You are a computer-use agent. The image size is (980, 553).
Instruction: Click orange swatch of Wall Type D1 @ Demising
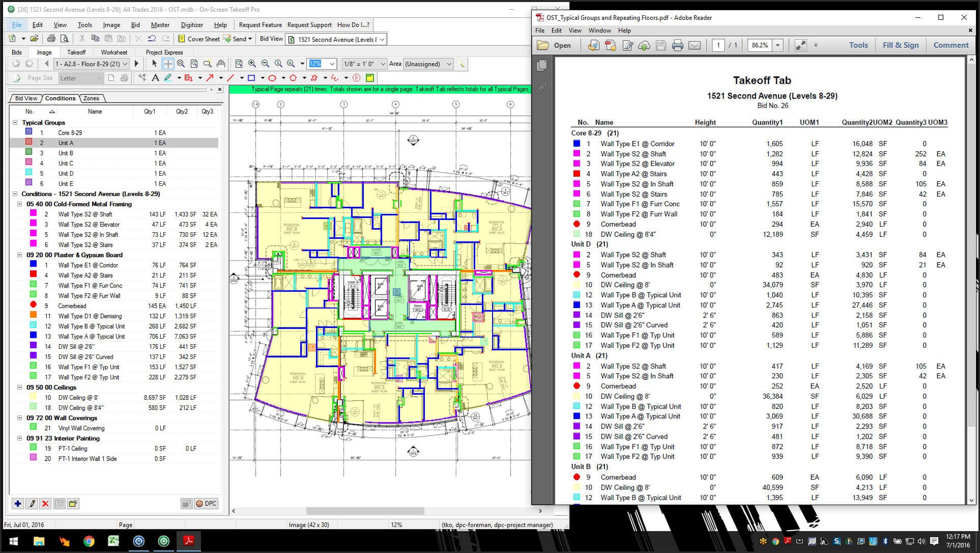(33, 316)
